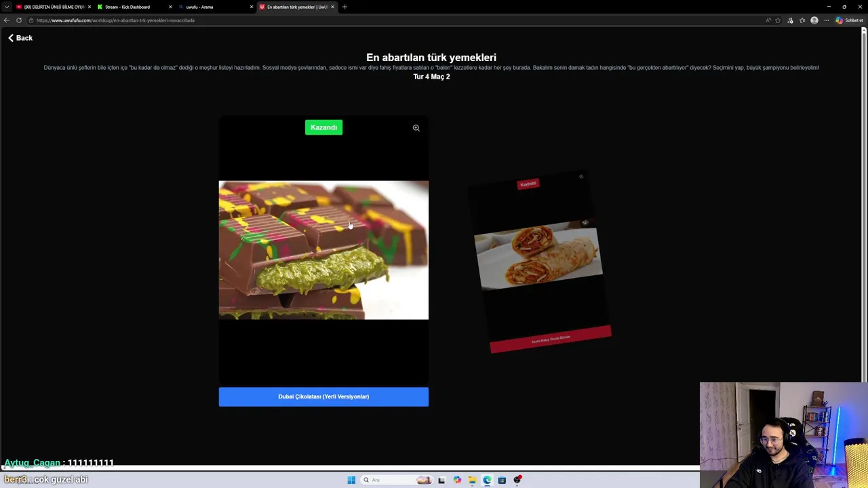Viewport: 868px width, 488px height.
Task: Close the YouTube DELİRTEN tab
Action: 89,7
